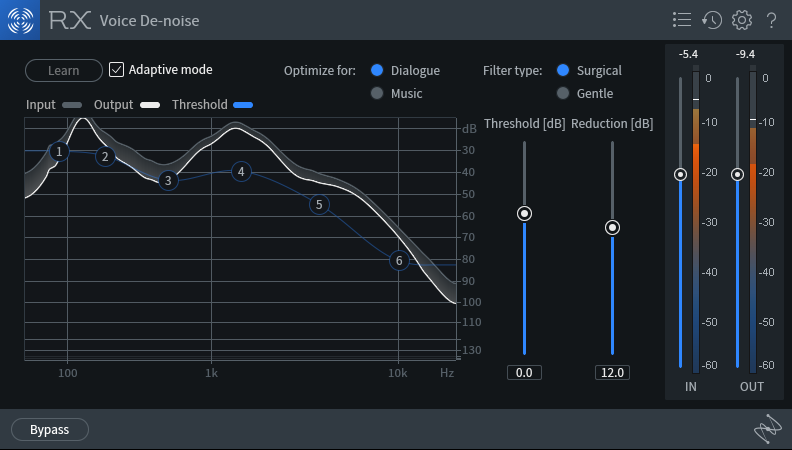Click the iZotope emblem in bottom corner
The image size is (792, 450).
click(x=768, y=429)
